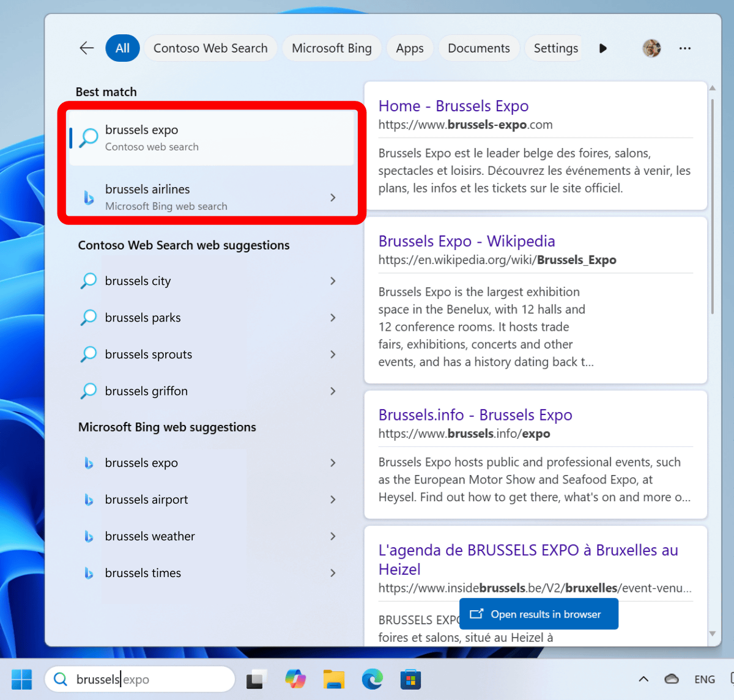Screen dimensions: 734x700
Task: Click magnifier icon next to brussels griffon
Action: [x=89, y=391]
